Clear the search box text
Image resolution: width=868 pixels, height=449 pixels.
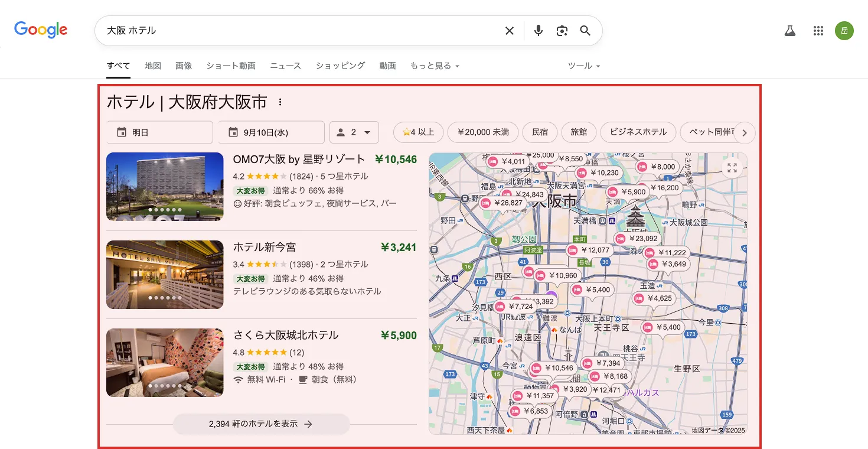click(510, 31)
